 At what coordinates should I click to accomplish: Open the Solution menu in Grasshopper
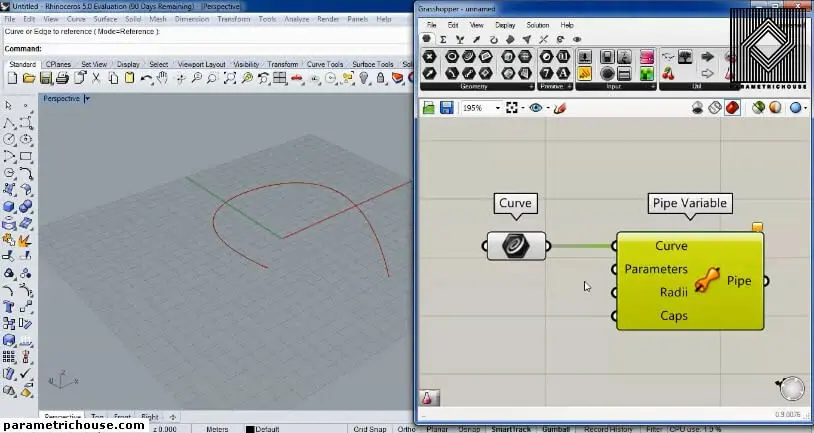pos(537,25)
